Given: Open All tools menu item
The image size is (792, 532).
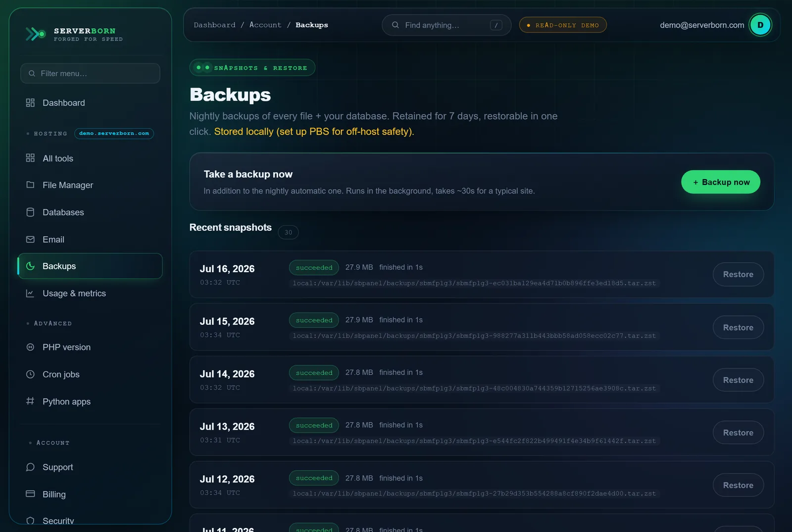Looking at the screenshot, I should pos(90,158).
